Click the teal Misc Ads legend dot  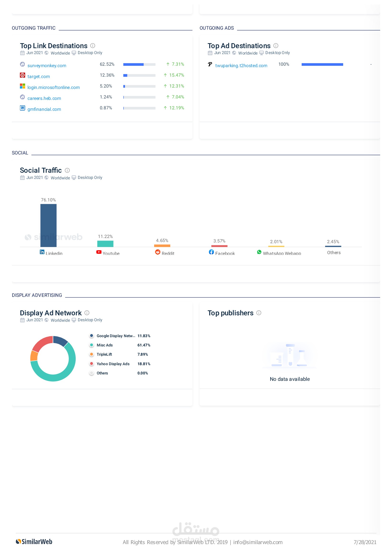click(92, 345)
